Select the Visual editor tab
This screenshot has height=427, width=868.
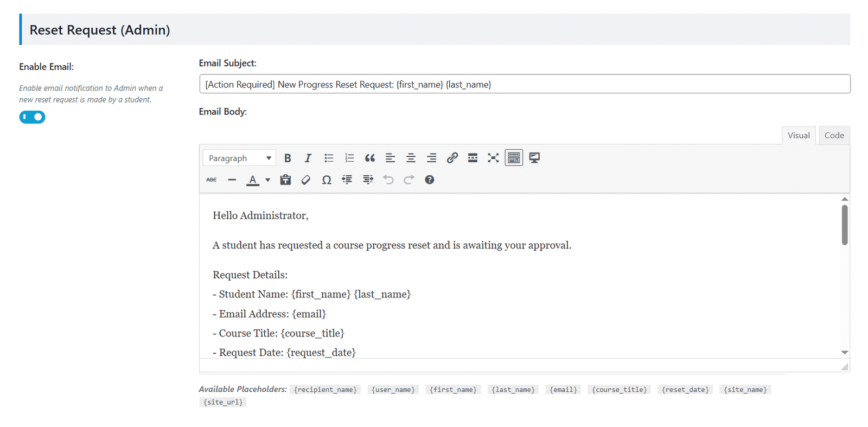[x=799, y=136]
